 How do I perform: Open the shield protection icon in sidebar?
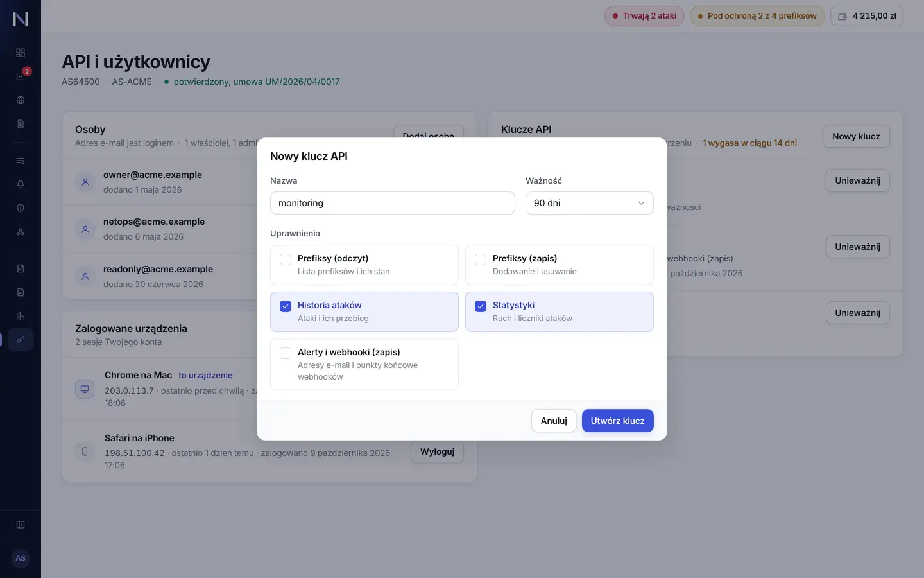click(21, 208)
